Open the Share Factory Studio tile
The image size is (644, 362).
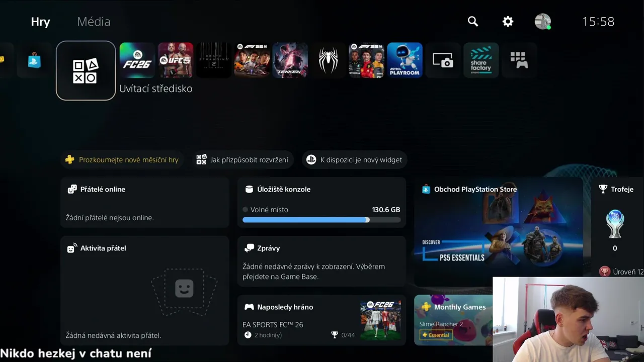coord(481,60)
